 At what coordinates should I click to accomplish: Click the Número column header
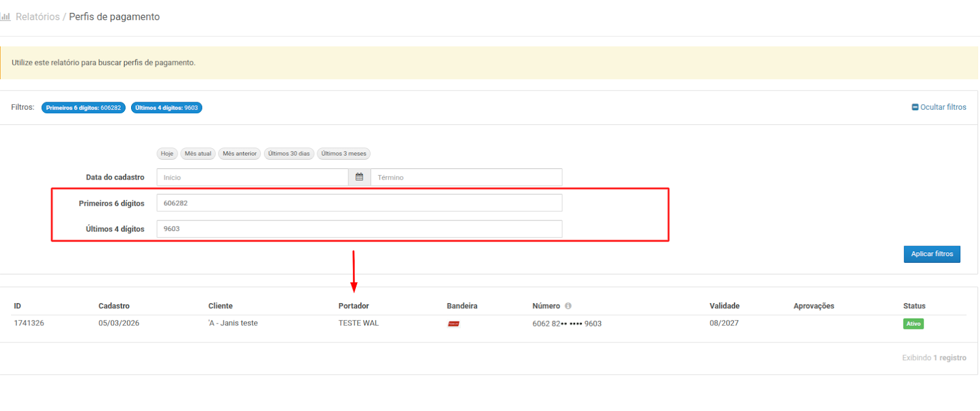546,306
